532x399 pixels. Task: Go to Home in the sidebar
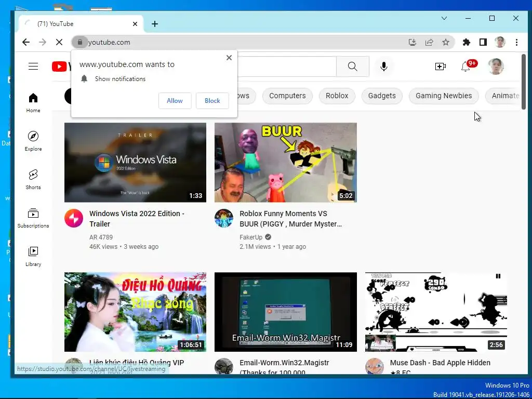33,103
